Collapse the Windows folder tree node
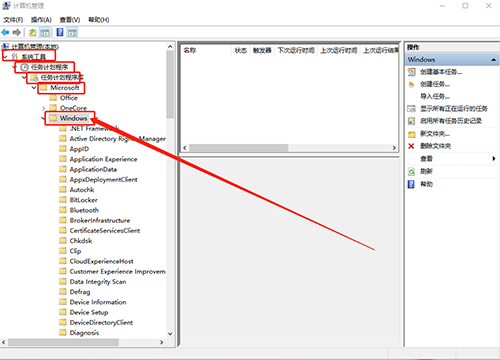Image resolution: width=500 pixels, height=360 pixels. (44, 118)
